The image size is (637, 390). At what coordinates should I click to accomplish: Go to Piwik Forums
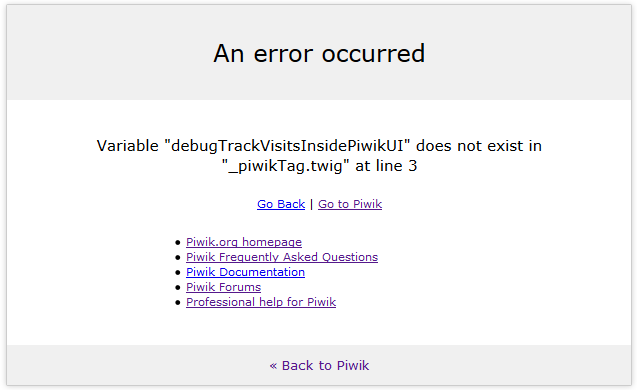click(x=223, y=287)
